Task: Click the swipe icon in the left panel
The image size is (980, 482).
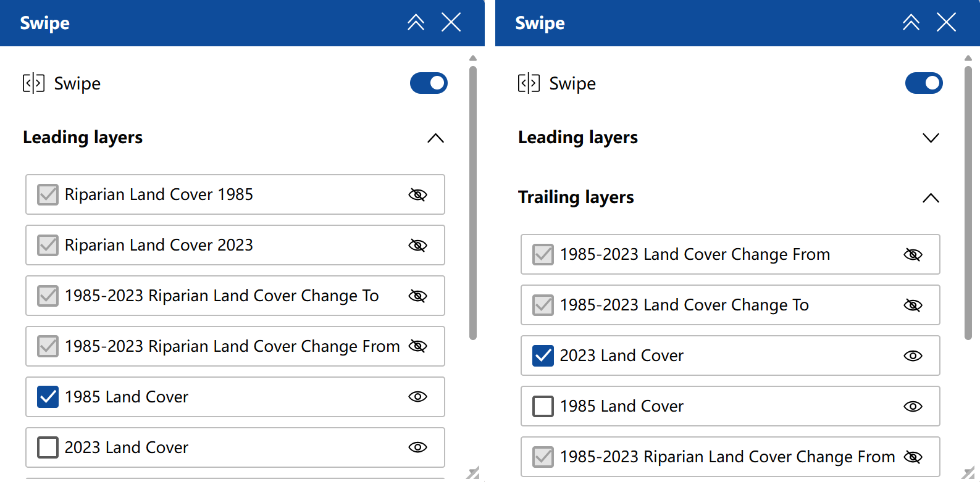Action: tap(33, 83)
